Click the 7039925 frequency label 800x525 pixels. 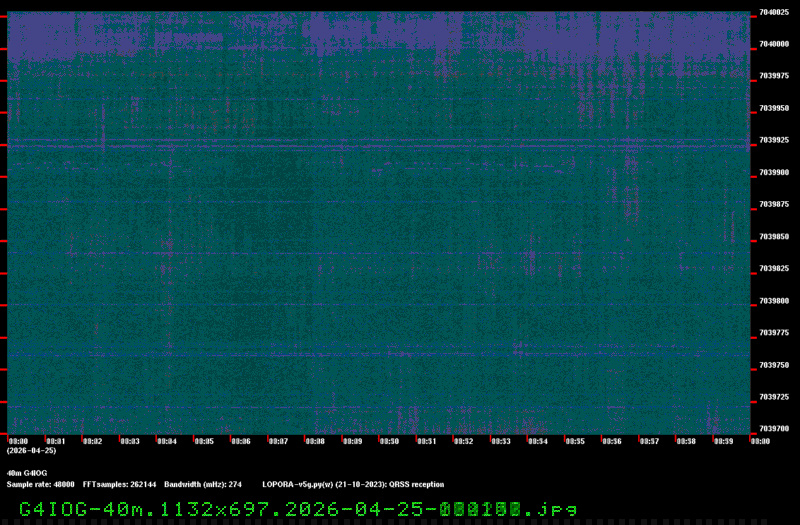click(x=773, y=140)
